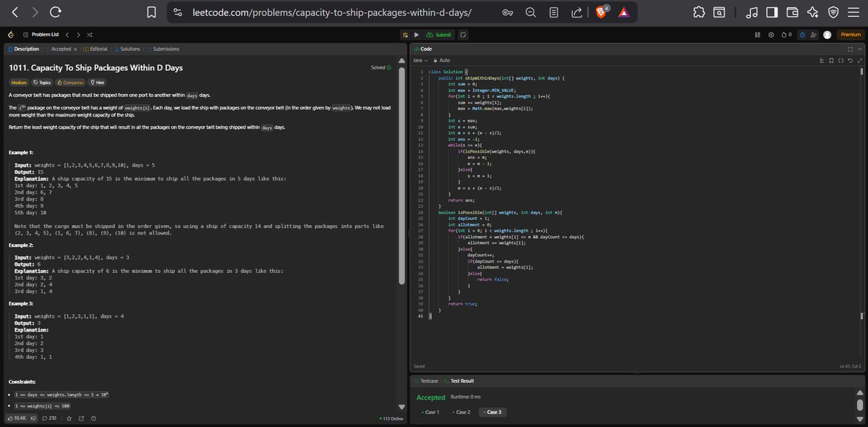Screen dimensions: 868x427
Task: Share the problem link icon
Action: 82,418
